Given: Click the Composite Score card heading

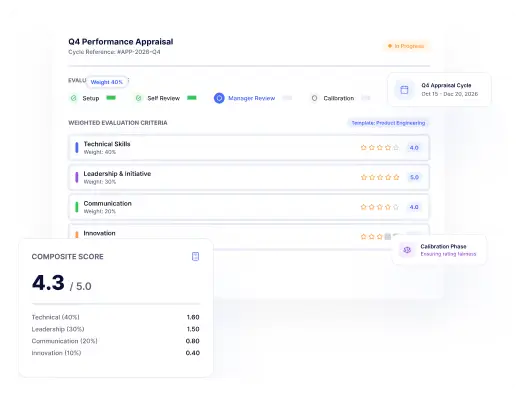Looking at the screenshot, I should 68,257.
